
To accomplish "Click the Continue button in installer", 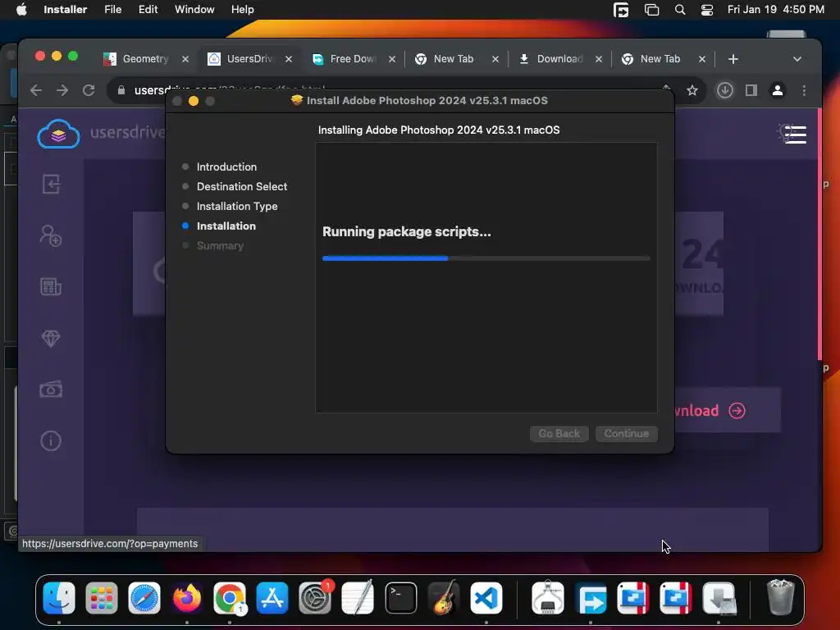I will 627,433.
